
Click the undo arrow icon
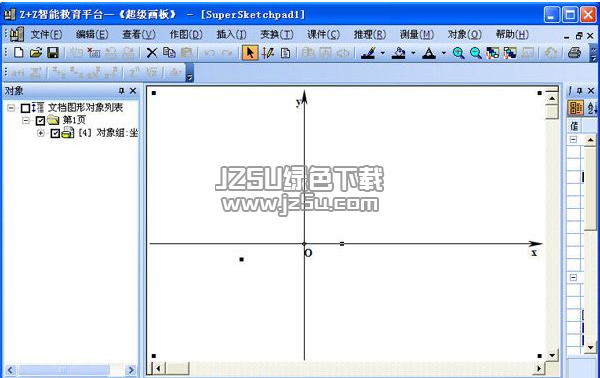209,53
